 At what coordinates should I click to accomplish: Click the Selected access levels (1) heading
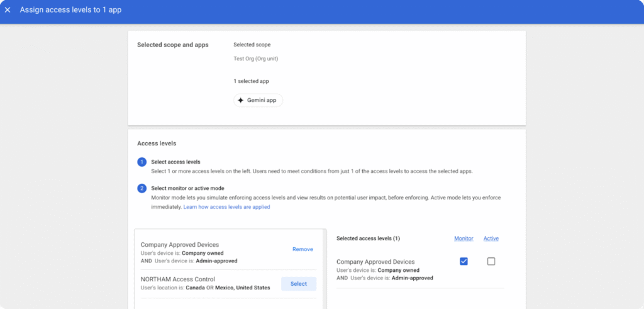tap(368, 239)
